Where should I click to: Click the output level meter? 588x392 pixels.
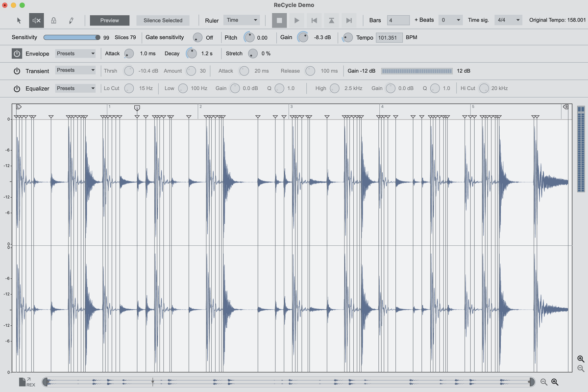pyautogui.click(x=581, y=149)
